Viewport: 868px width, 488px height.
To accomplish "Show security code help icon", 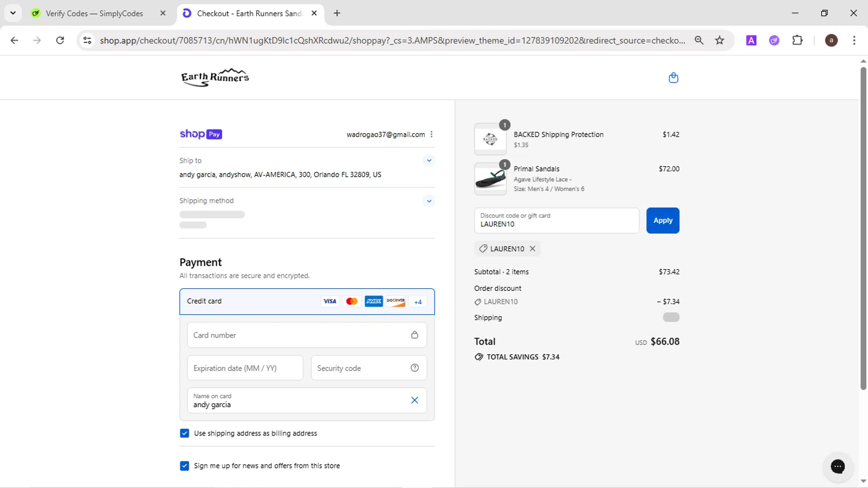I will coord(414,368).
